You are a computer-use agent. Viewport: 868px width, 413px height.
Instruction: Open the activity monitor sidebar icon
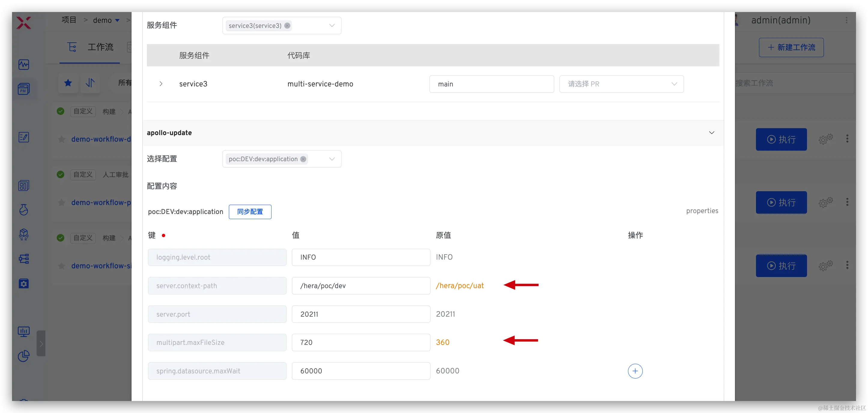[24, 64]
